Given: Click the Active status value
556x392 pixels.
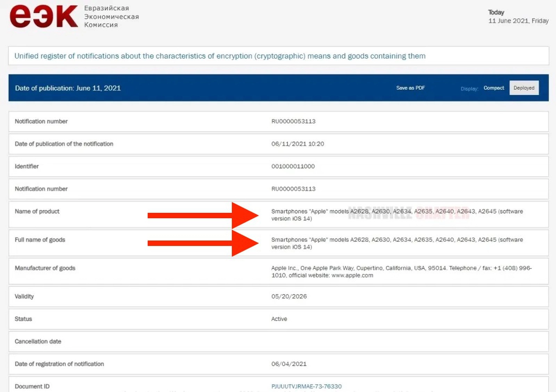Looking at the screenshot, I should click(x=279, y=319).
